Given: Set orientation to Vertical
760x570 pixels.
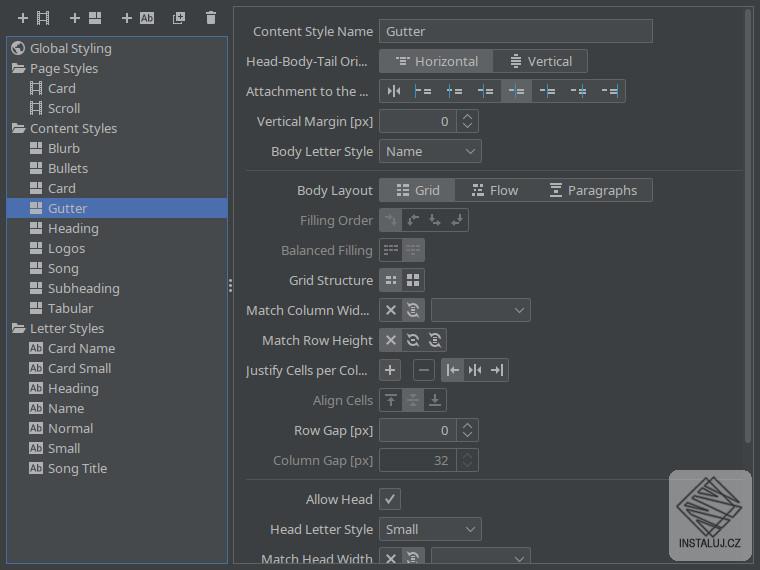Looking at the screenshot, I should coord(540,62).
